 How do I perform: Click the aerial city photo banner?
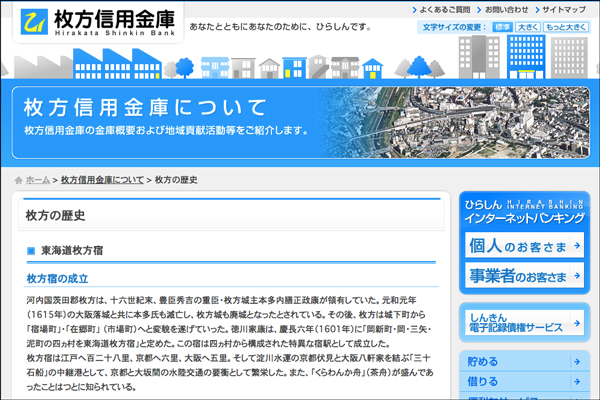click(x=455, y=122)
